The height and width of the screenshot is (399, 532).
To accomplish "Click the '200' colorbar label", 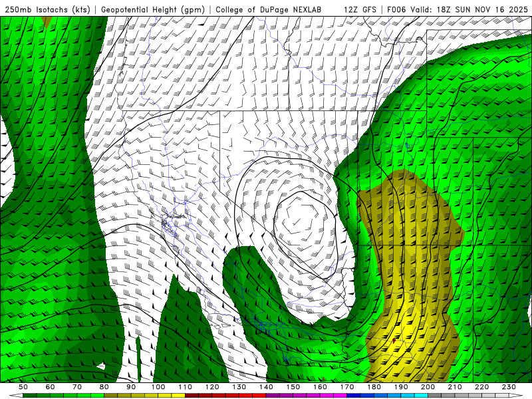I will [428, 387].
